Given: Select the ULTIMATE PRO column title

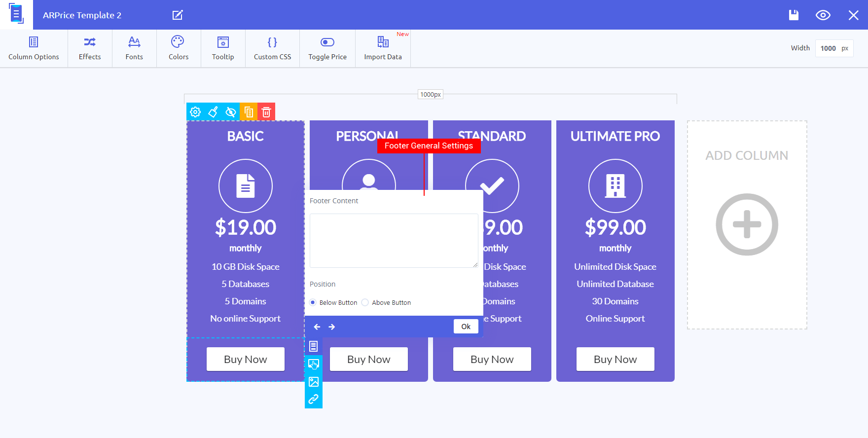Looking at the screenshot, I should click(615, 136).
